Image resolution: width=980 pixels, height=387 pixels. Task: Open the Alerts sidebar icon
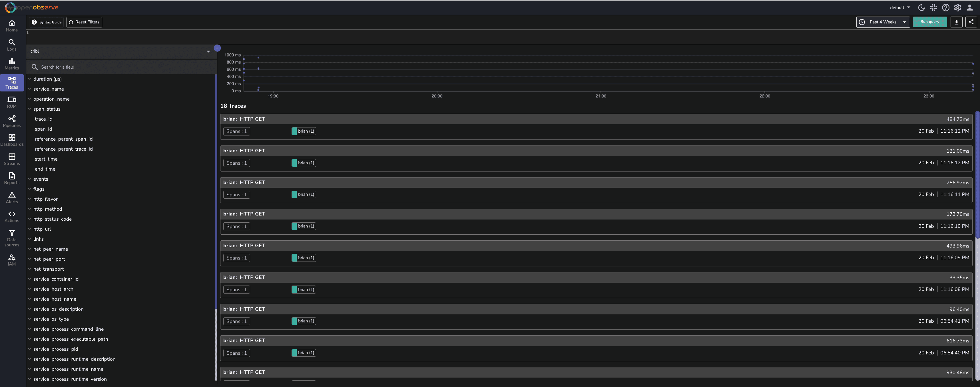[x=12, y=197]
